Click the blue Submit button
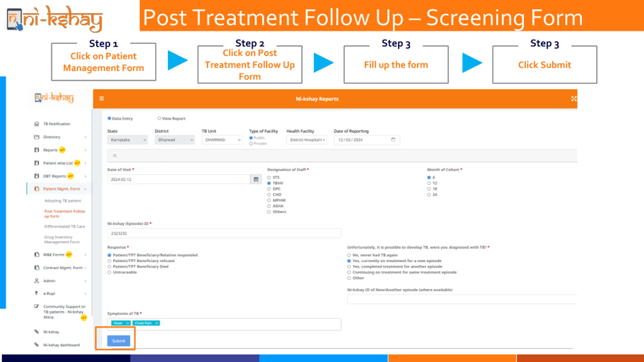The height and width of the screenshot is (362, 644). click(x=119, y=341)
